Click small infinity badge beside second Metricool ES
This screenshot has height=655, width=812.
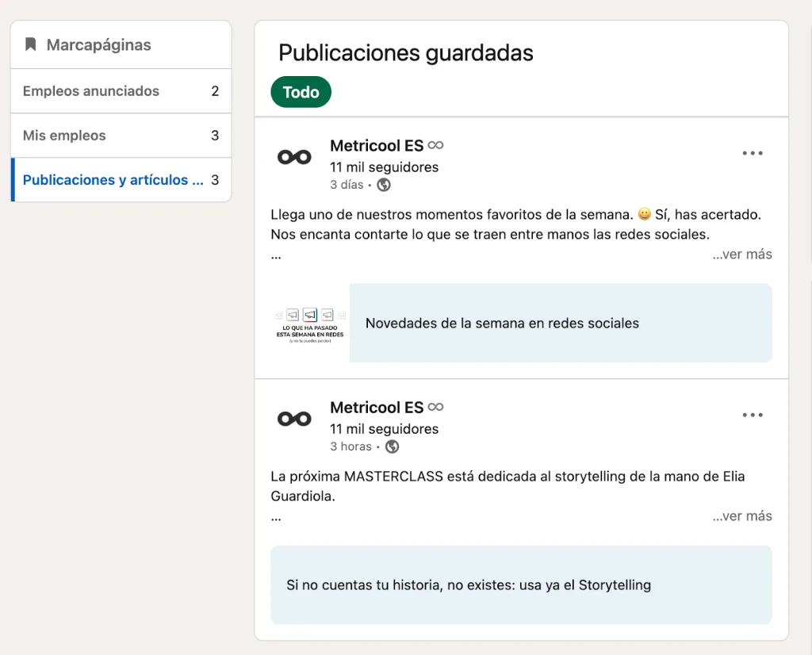click(x=436, y=407)
